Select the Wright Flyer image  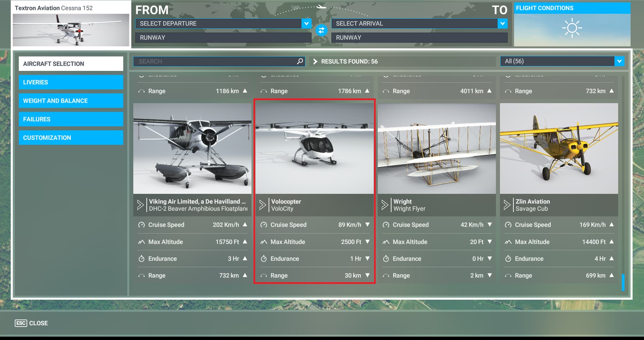click(437, 148)
